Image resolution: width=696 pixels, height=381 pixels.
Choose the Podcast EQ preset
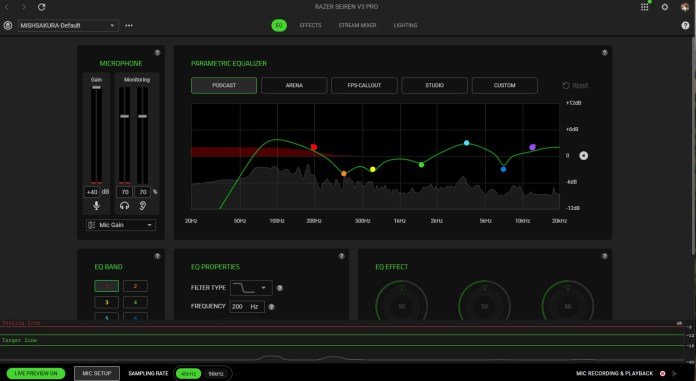pyautogui.click(x=224, y=85)
